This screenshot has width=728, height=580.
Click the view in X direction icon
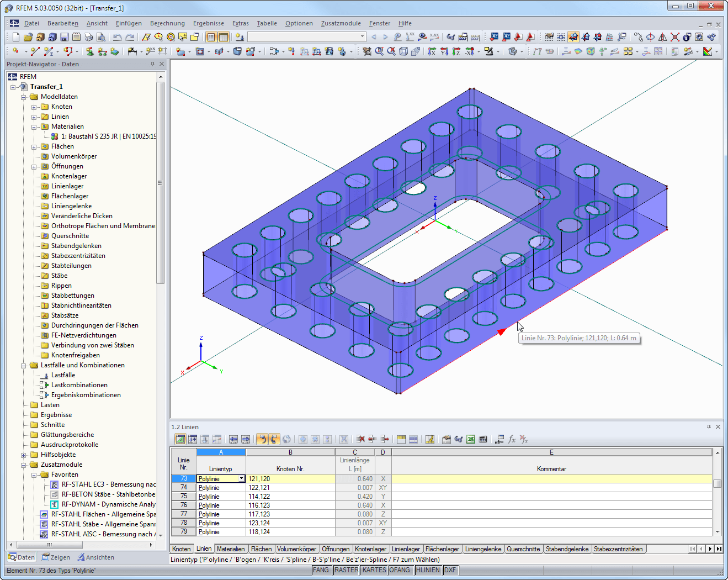point(432,51)
